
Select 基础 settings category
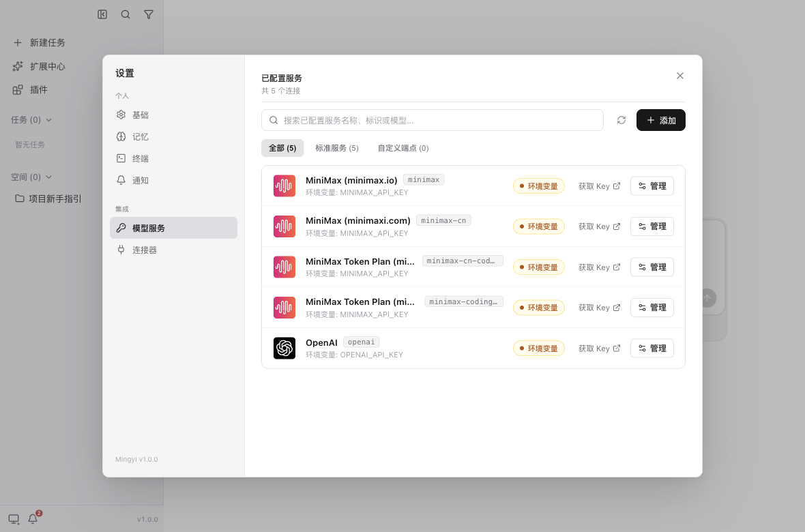point(173,115)
